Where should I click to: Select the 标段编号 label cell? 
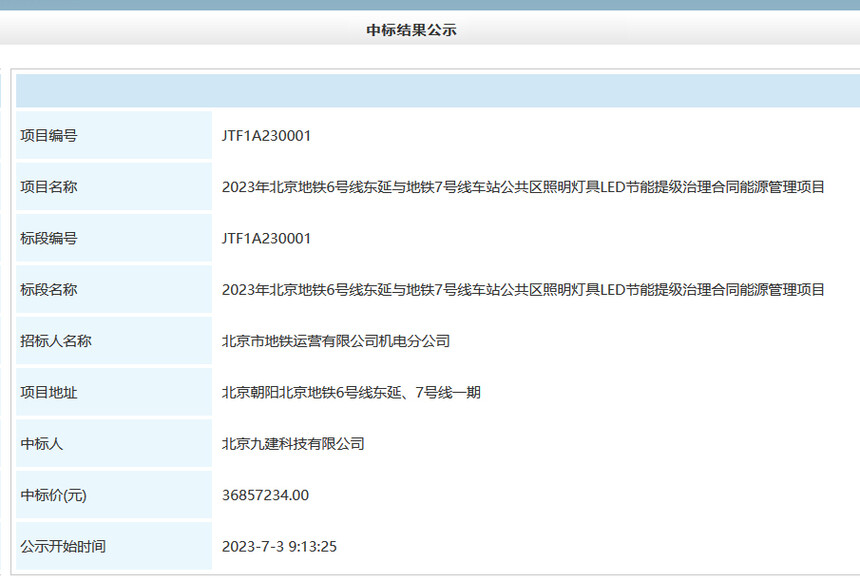point(114,238)
